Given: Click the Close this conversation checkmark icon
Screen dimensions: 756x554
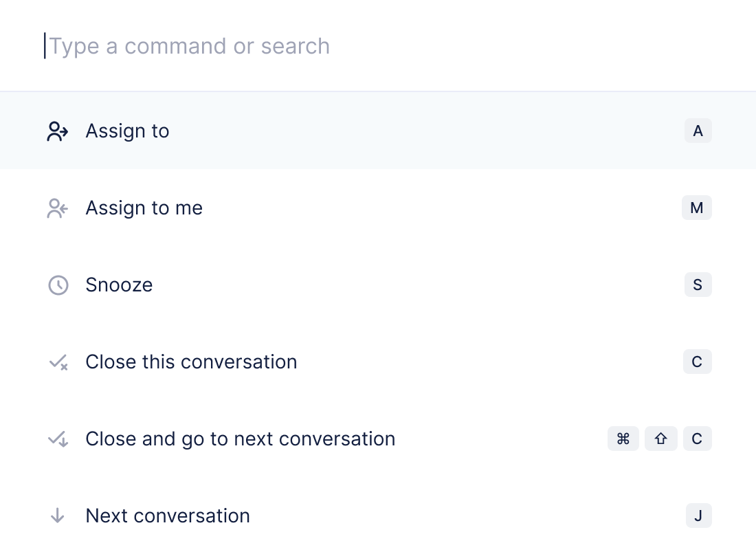Looking at the screenshot, I should 58,362.
